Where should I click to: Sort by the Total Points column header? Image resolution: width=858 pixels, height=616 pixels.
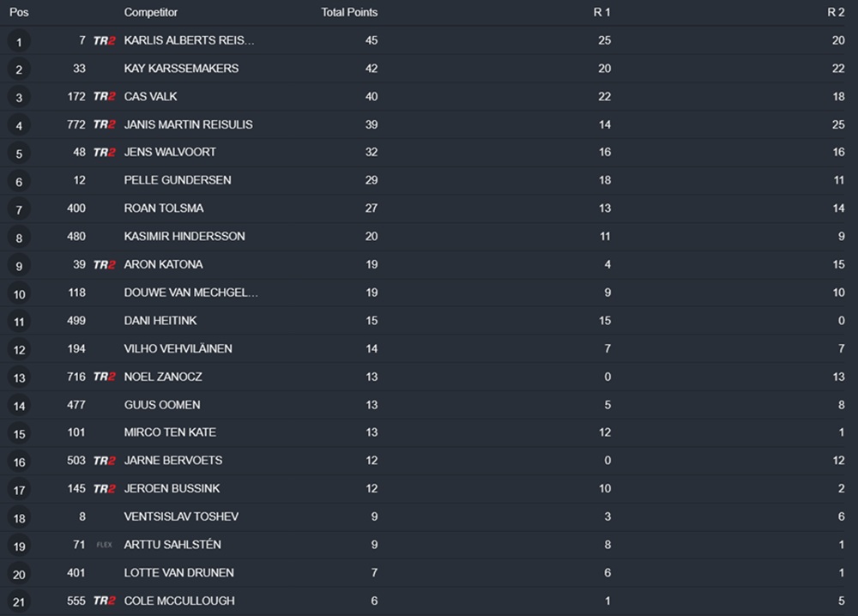click(349, 13)
